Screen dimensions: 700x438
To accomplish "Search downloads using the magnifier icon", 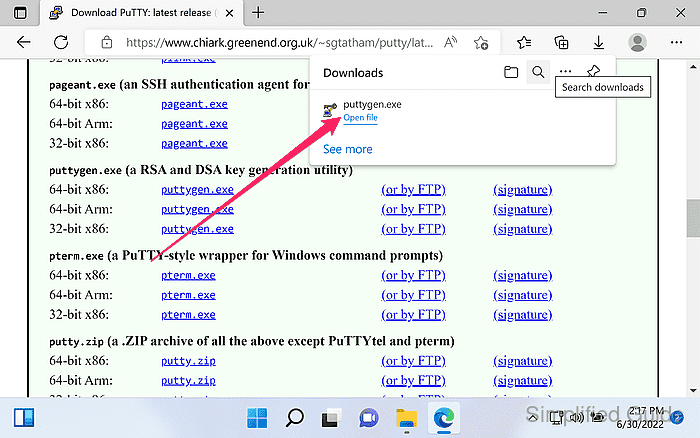I will pyautogui.click(x=538, y=72).
